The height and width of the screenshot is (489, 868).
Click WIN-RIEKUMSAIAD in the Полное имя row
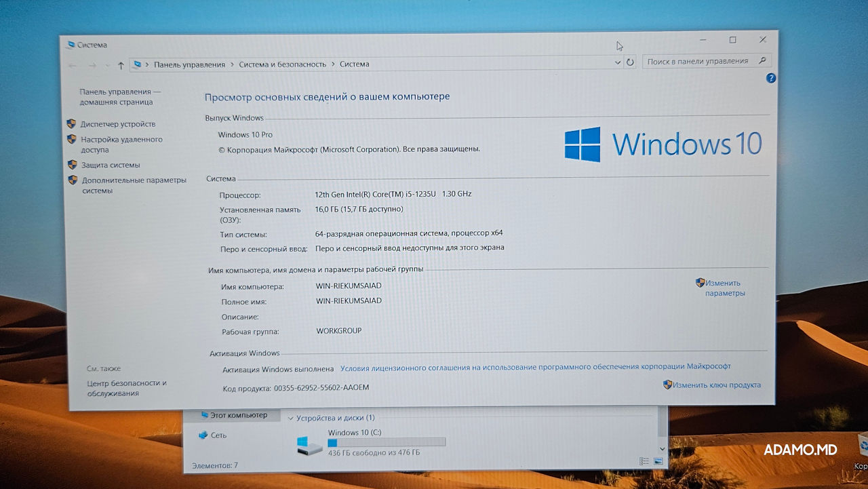click(x=349, y=301)
